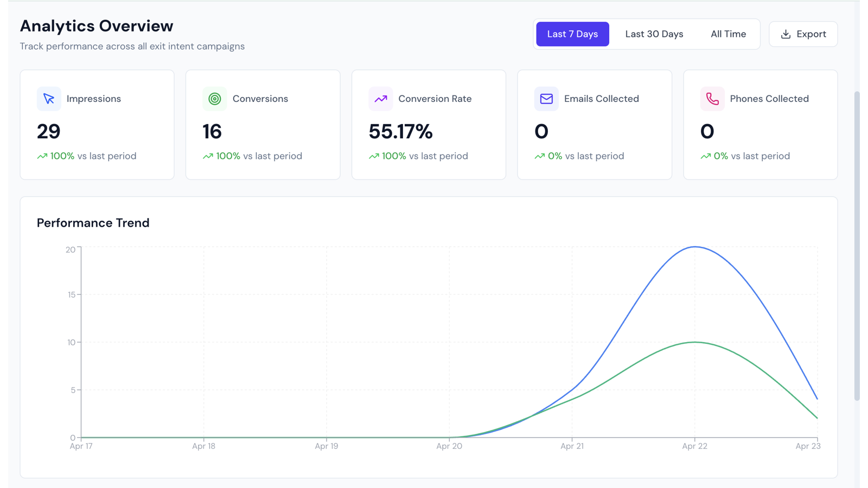
Task: Click the Apr 21 axis label
Action: [x=572, y=446]
